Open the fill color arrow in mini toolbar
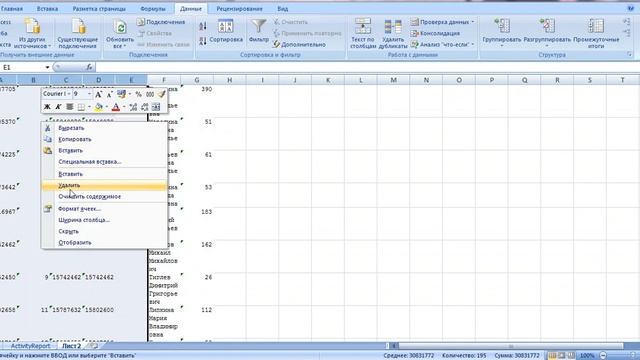This screenshot has height=360, width=640. pos(107,107)
